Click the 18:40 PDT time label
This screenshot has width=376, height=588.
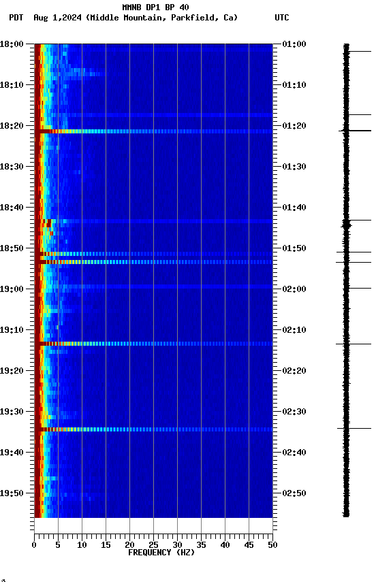[12, 208]
